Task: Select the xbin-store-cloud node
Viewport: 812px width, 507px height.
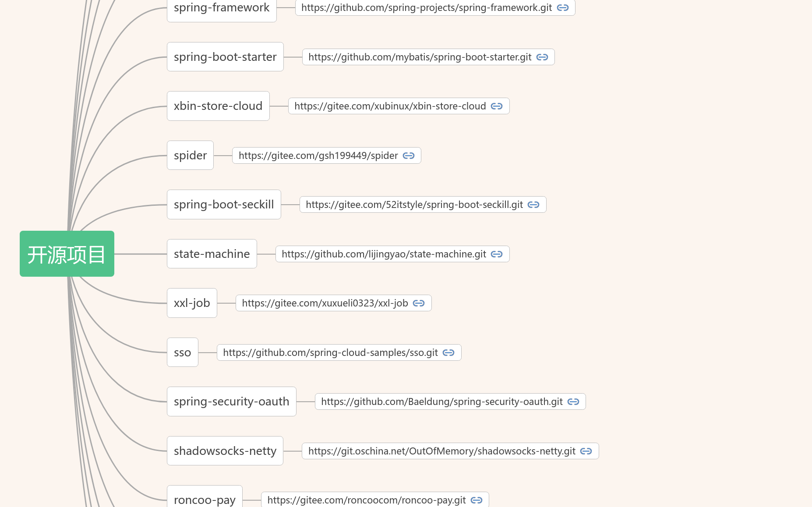Action: [x=218, y=106]
